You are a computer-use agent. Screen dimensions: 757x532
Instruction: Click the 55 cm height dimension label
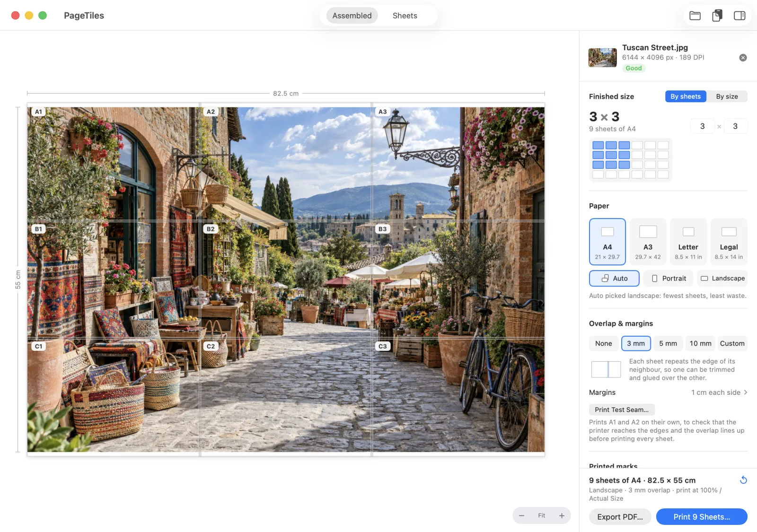click(18, 279)
